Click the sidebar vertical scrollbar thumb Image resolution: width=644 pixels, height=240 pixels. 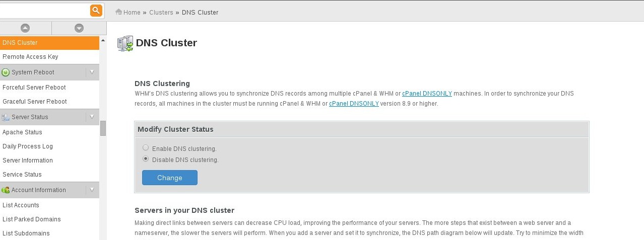(103, 128)
